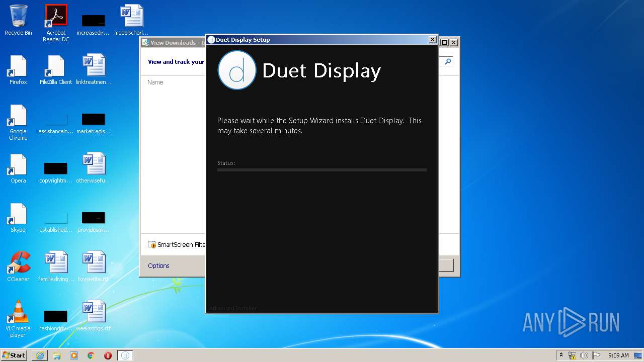The image size is (644, 362).
Task: Open the FileZilla Client shortcut
Action: (56, 69)
